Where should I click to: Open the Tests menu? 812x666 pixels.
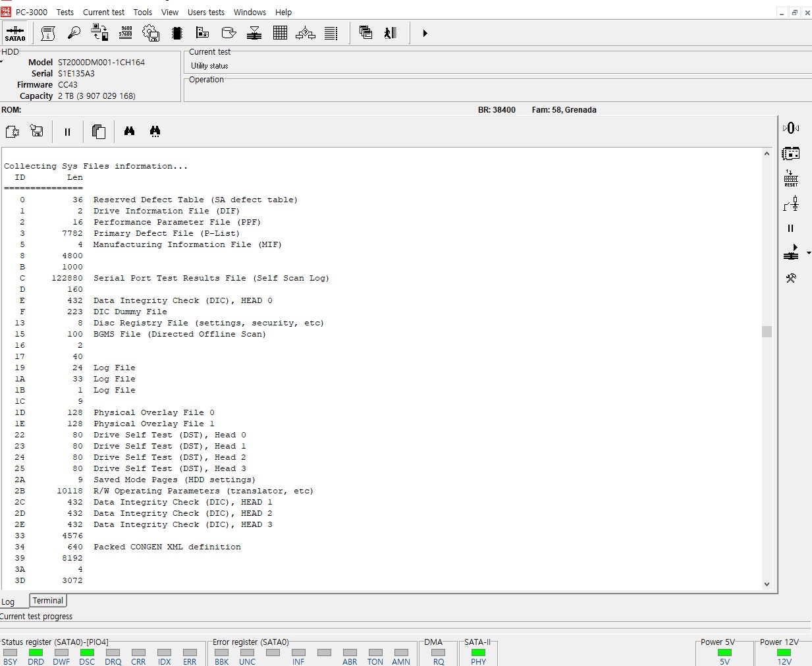[x=65, y=12]
